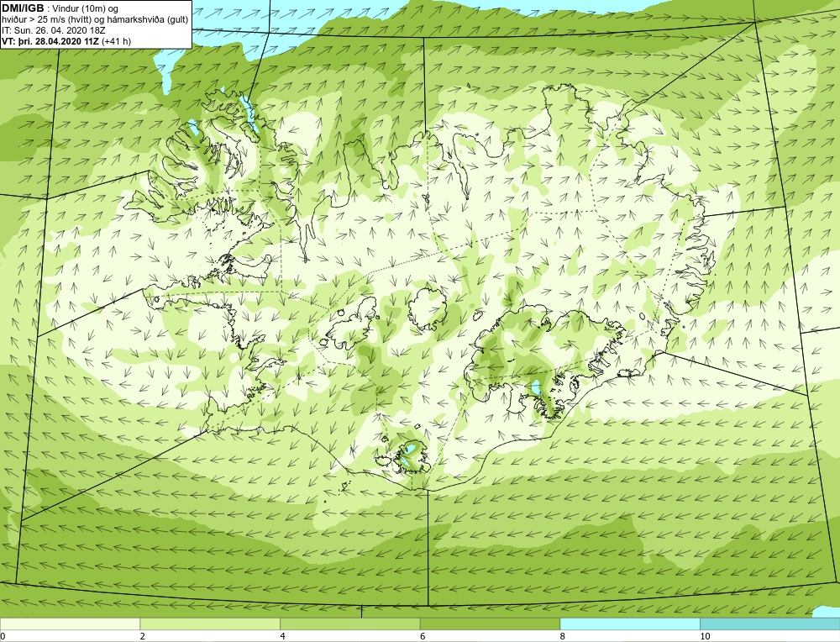Click the 'hviður > 25 m/s (hvítt)' line
The width and height of the screenshot is (840, 642).
[x=48, y=20]
